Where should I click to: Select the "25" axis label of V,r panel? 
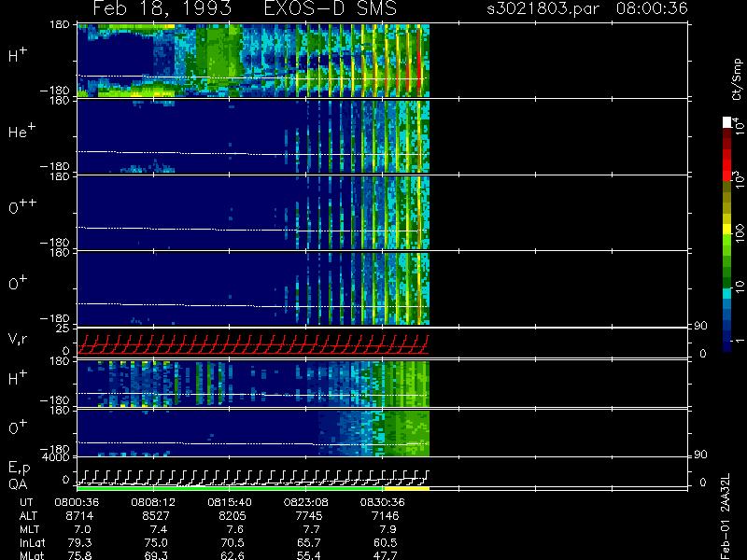[64, 329]
